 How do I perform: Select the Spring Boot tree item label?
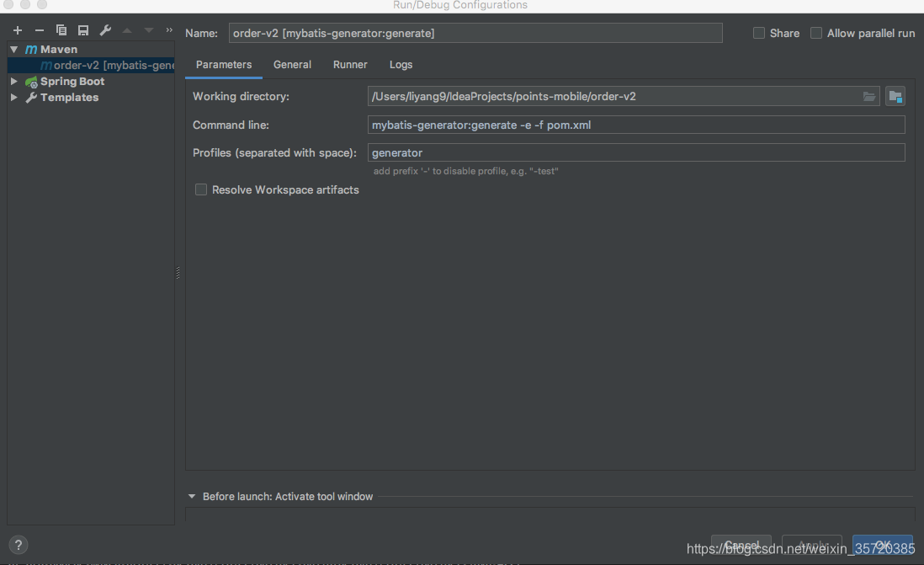[72, 82]
